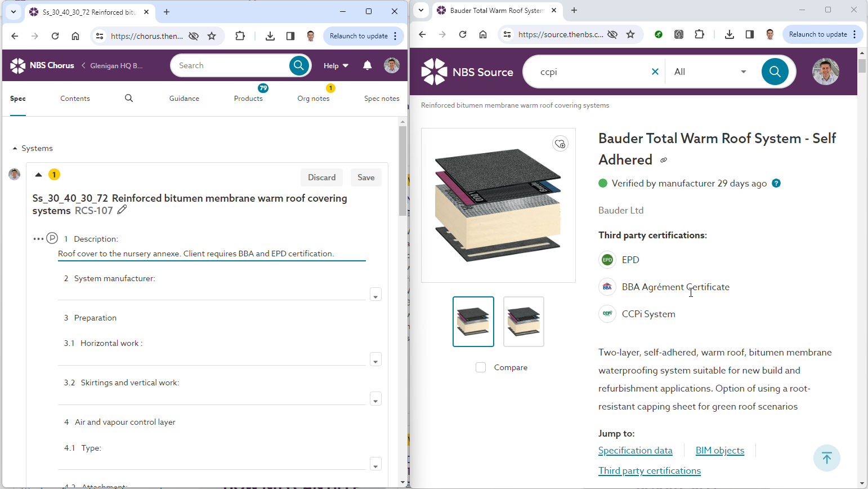Open the Chorus Help dropdown
The height and width of the screenshot is (489, 868).
click(336, 65)
